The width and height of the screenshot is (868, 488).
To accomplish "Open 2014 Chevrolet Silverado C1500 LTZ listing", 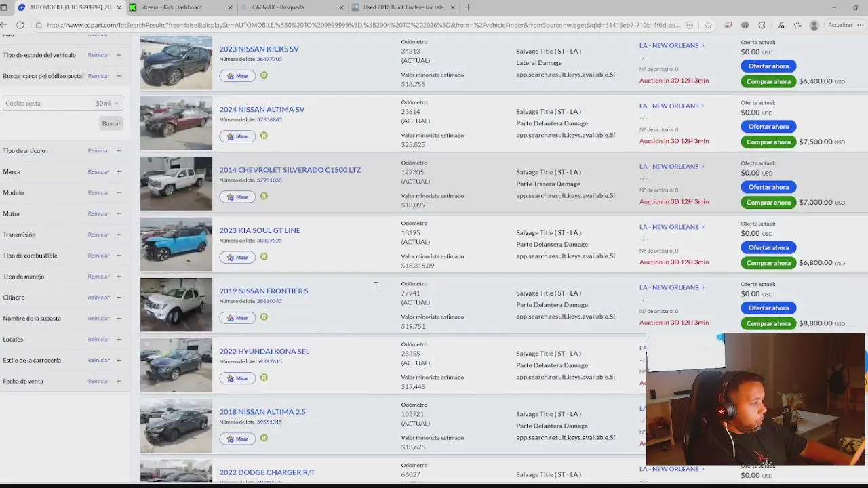I will tap(290, 169).
